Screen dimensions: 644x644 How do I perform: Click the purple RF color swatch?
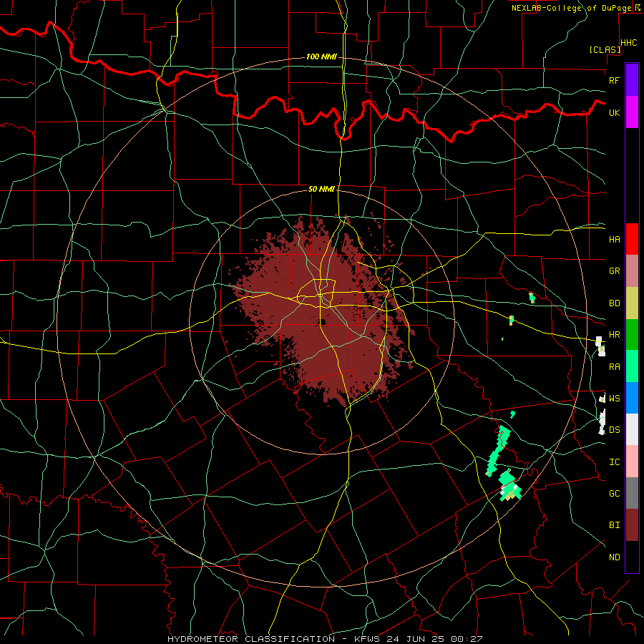coord(632,80)
